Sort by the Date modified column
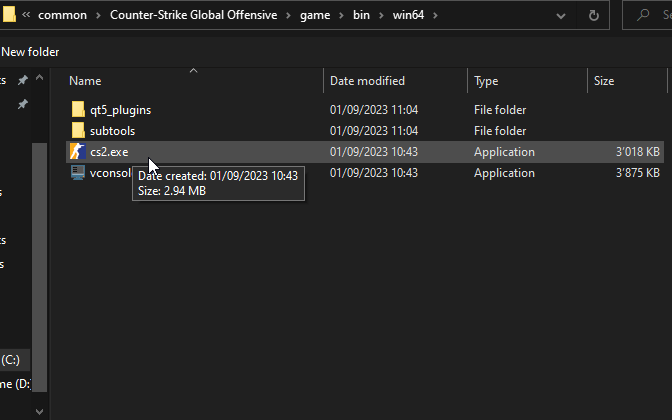672x420 pixels. point(367,81)
